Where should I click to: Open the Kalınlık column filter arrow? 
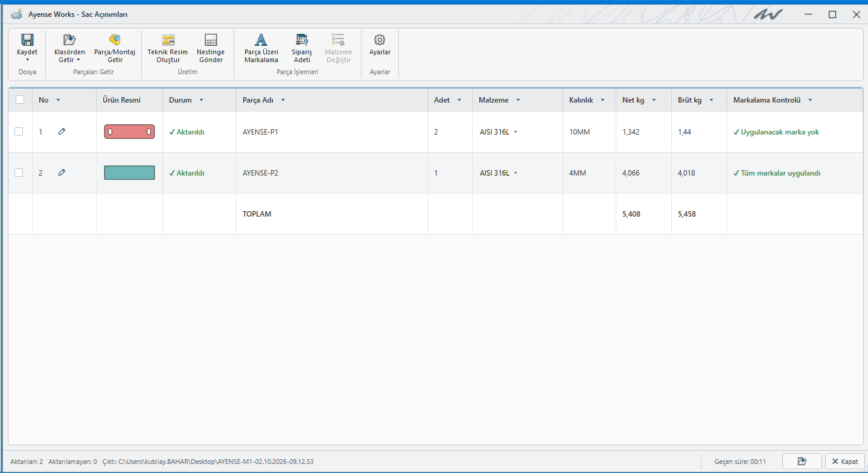[x=602, y=100]
